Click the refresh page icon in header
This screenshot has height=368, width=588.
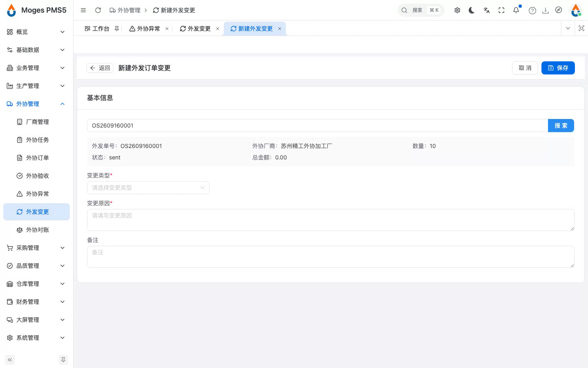coord(98,10)
